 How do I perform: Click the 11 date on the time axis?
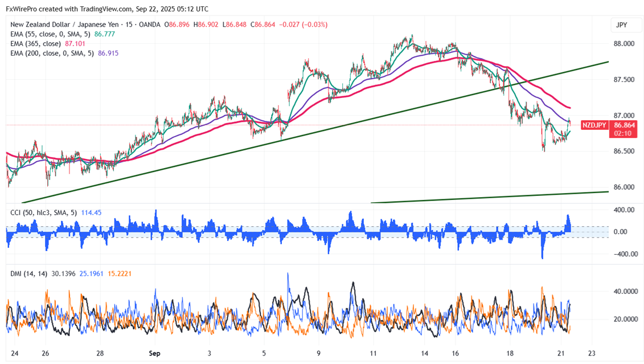tap(373, 353)
